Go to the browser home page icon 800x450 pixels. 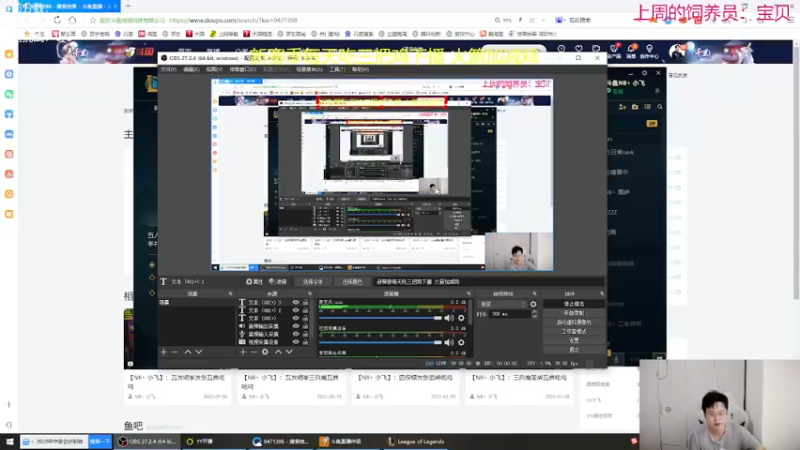tap(72, 20)
